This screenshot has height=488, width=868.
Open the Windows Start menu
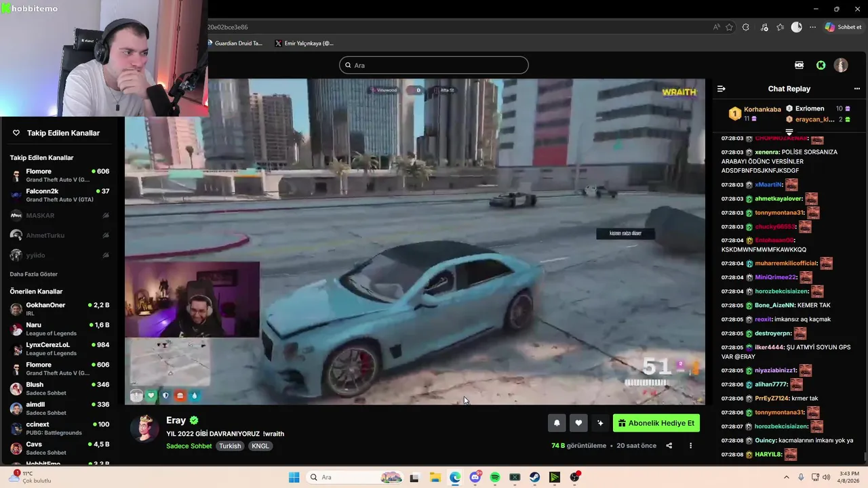[294, 477]
